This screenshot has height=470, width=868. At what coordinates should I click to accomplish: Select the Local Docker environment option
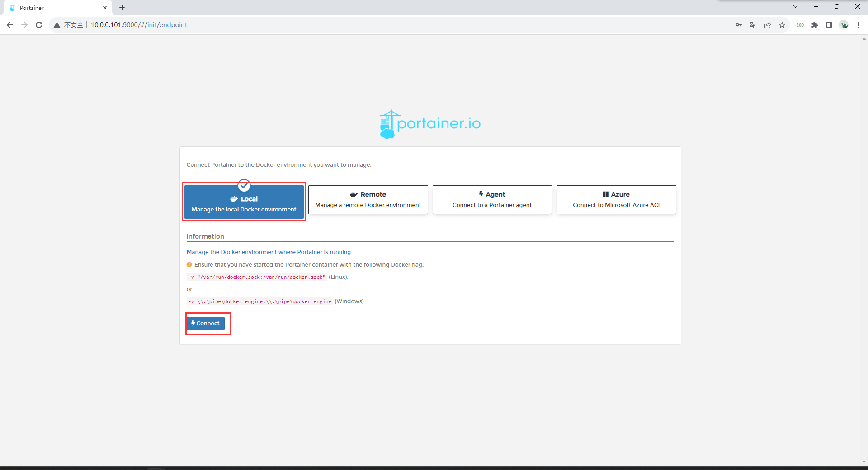244,202
